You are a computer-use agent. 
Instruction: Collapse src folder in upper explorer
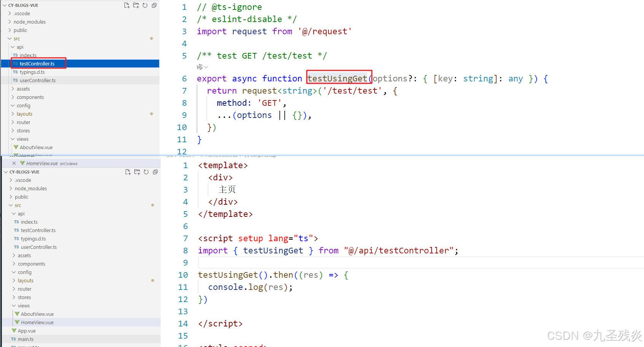click(81, 39)
